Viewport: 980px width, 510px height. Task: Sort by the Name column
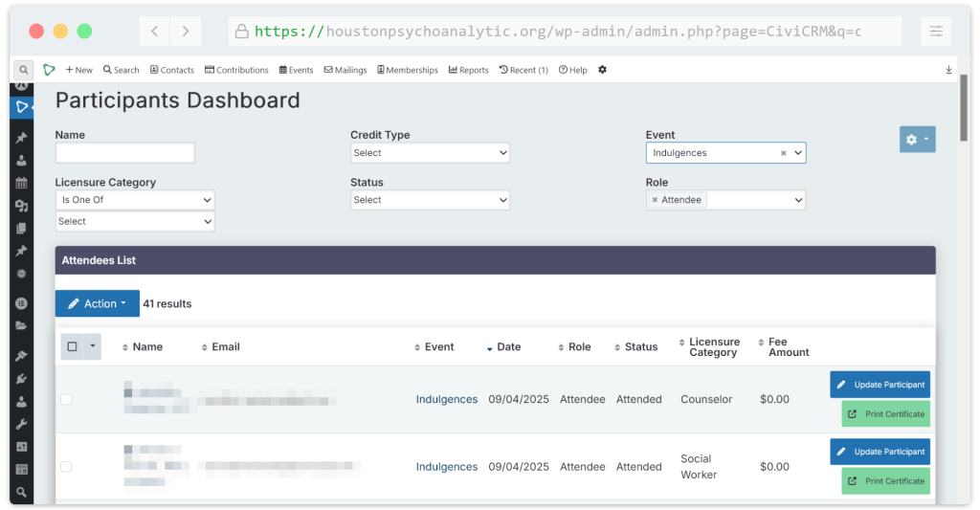coord(143,347)
